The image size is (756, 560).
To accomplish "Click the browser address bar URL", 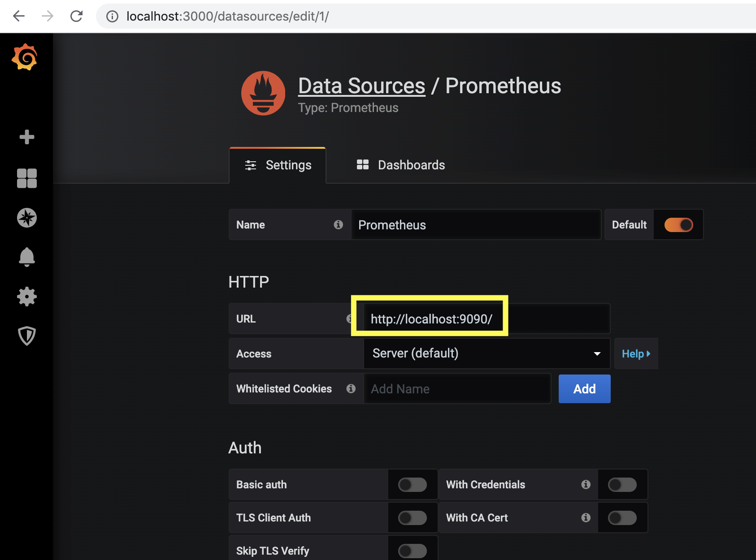I will [228, 17].
